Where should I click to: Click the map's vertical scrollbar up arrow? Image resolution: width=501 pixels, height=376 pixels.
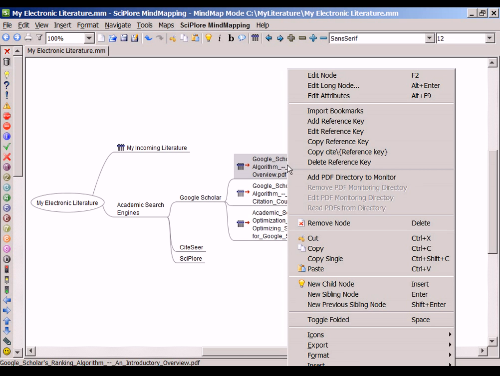coord(492,63)
